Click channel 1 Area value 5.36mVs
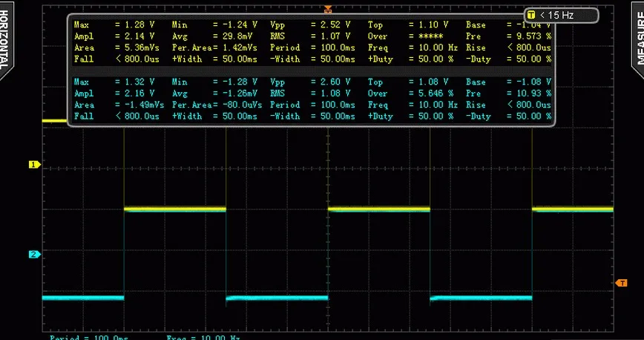Viewport: 644px width, 340px height. [142, 48]
